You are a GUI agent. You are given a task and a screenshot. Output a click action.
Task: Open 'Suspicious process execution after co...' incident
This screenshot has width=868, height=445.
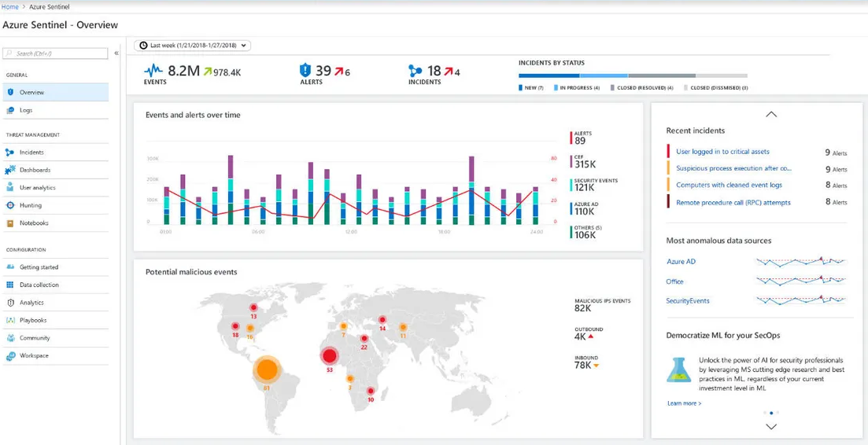(x=733, y=168)
